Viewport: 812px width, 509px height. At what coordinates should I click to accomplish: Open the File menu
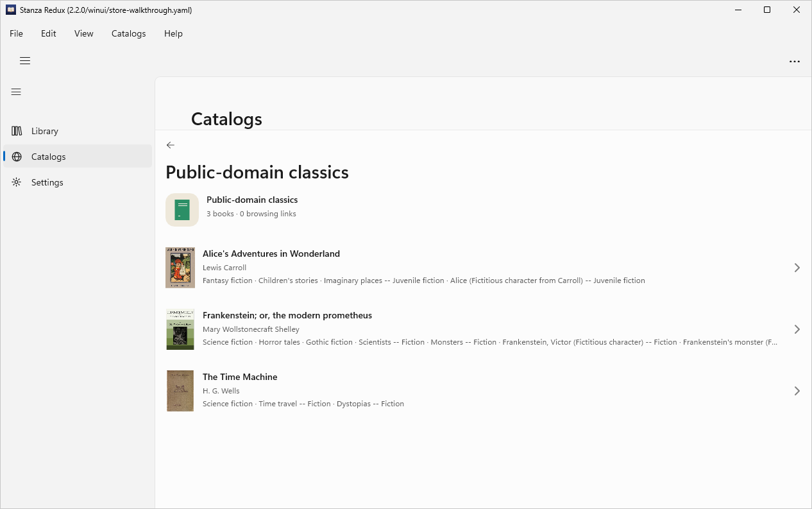tap(16, 33)
